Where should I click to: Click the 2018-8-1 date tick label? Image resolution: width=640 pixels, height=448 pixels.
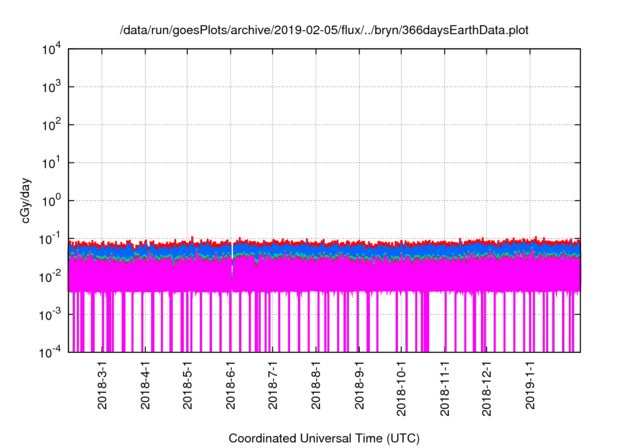pyautogui.click(x=316, y=386)
